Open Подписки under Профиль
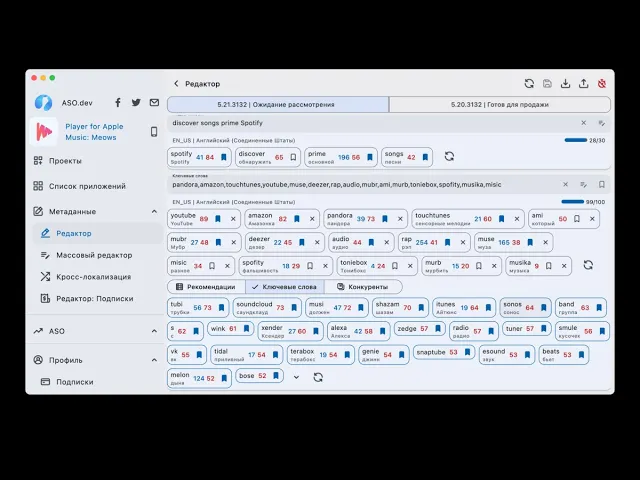 click(75, 382)
